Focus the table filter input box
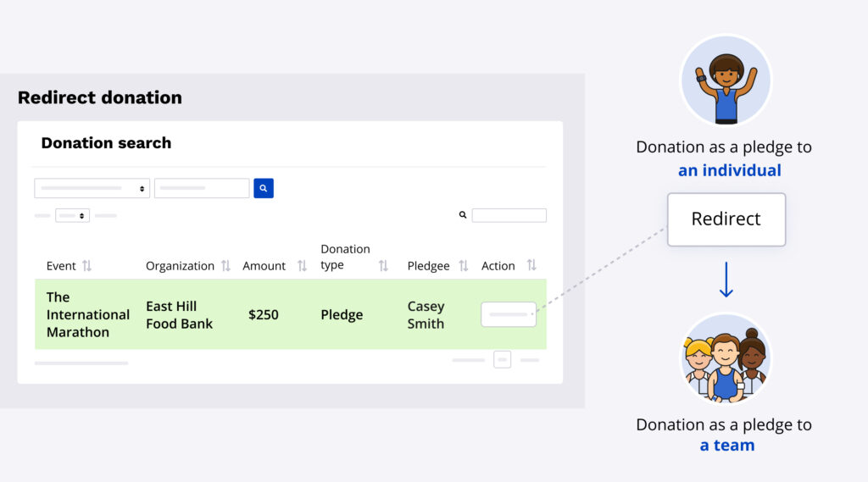This screenshot has height=482, width=868. pyautogui.click(x=509, y=215)
